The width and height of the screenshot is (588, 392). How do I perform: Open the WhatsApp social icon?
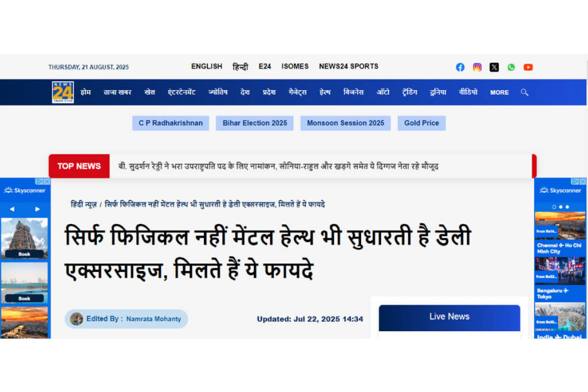511,67
